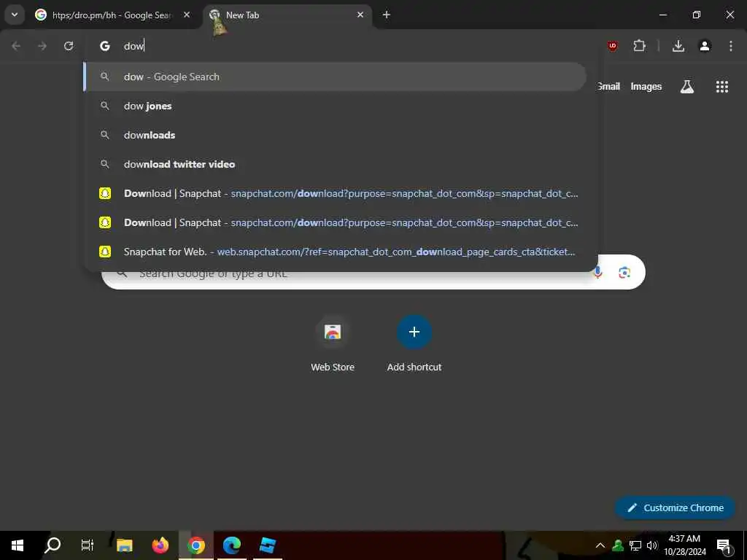Image resolution: width=747 pixels, height=560 pixels.
Task: Open the Windows Start menu
Action: [18, 545]
